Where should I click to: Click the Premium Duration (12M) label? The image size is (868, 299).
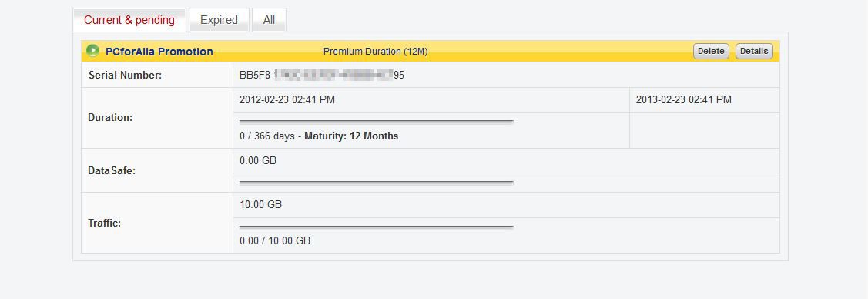375,52
